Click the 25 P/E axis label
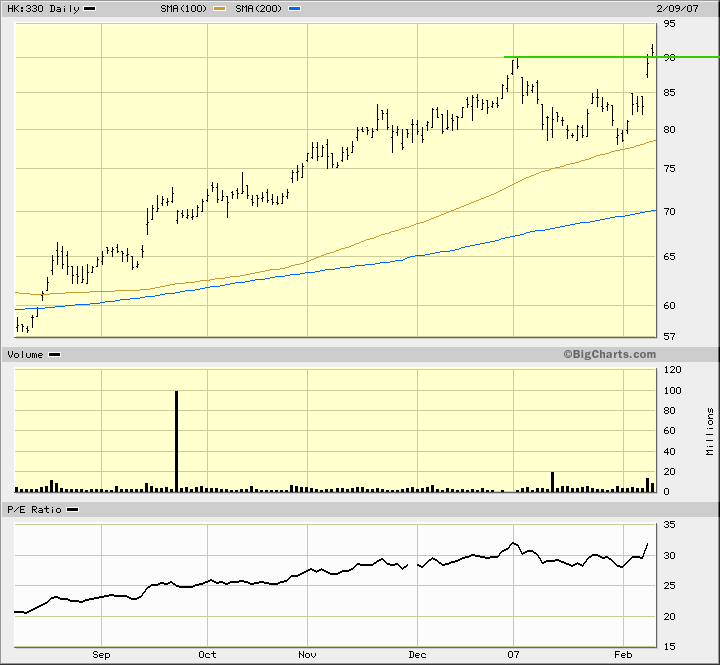The image size is (720, 665). (x=669, y=586)
